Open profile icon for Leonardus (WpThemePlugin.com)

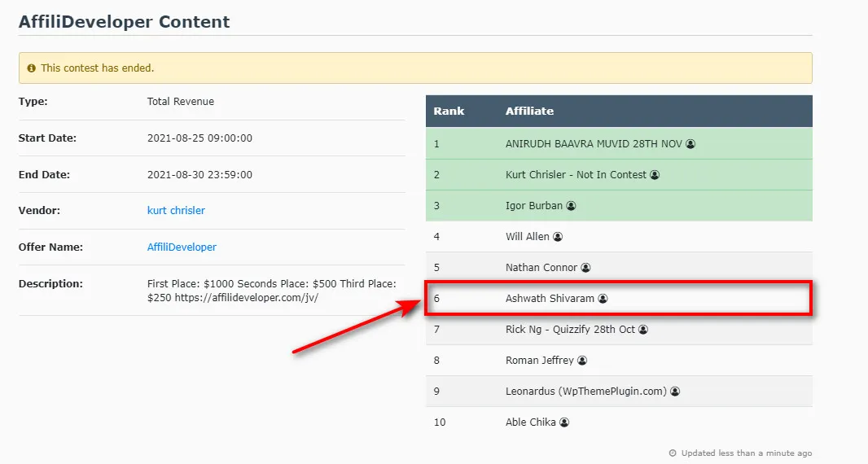675,392
